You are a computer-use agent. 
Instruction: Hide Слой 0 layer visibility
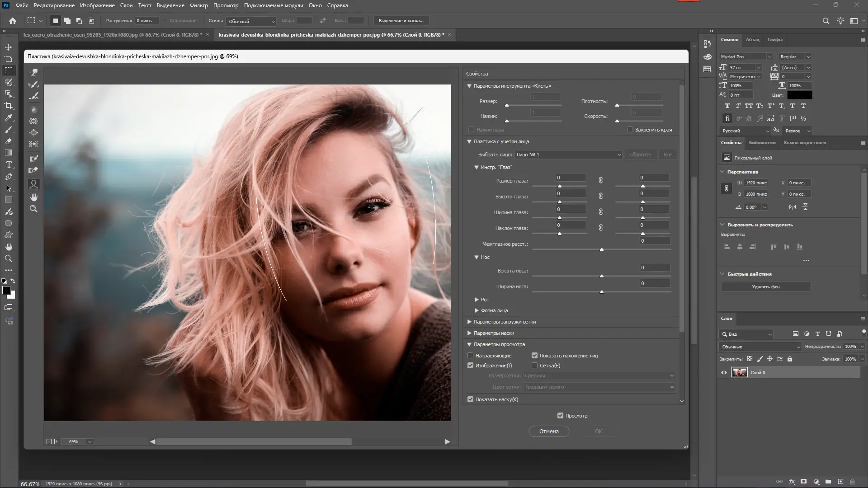(724, 373)
